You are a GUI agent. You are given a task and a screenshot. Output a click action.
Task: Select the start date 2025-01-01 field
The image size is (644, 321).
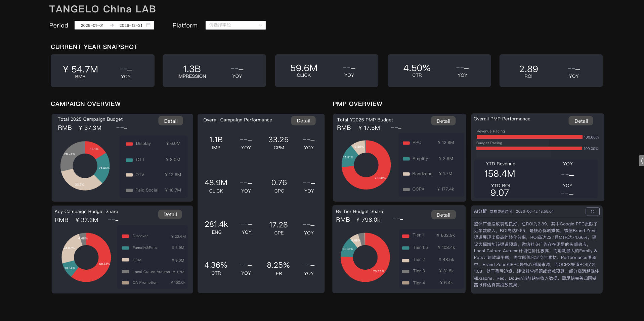tap(92, 25)
